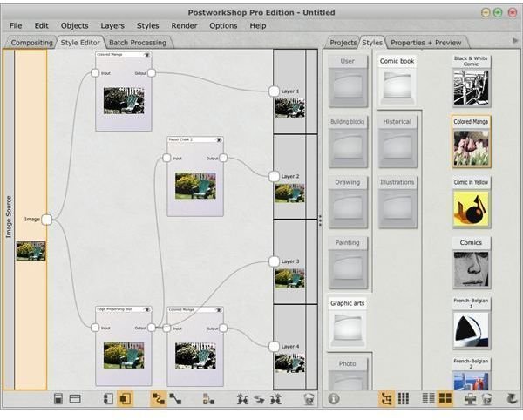Open the Historical subcategory
This screenshot has width=523, height=420.
[x=397, y=142]
